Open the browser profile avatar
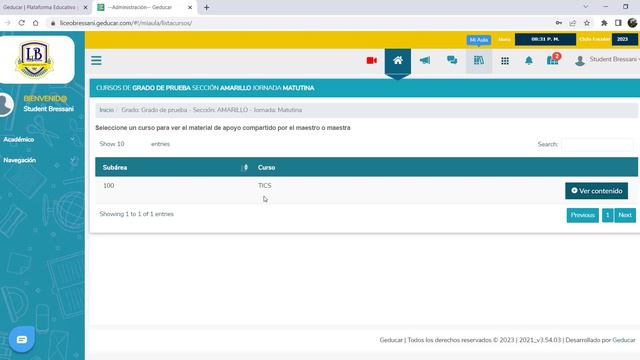The height and width of the screenshot is (360, 640). tap(633, 23)
